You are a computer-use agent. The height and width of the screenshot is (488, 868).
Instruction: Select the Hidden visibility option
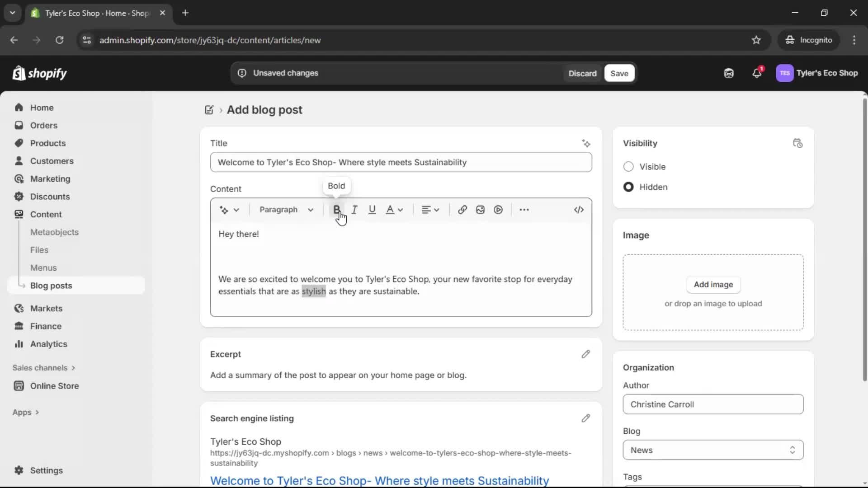pyautogui.click(x=628, y=187)
